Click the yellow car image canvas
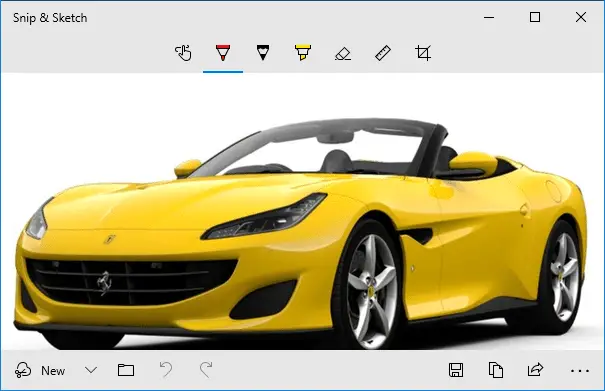 [302, 212]
